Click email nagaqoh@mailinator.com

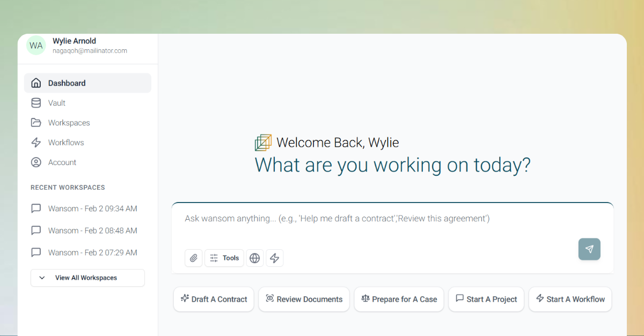90,51
